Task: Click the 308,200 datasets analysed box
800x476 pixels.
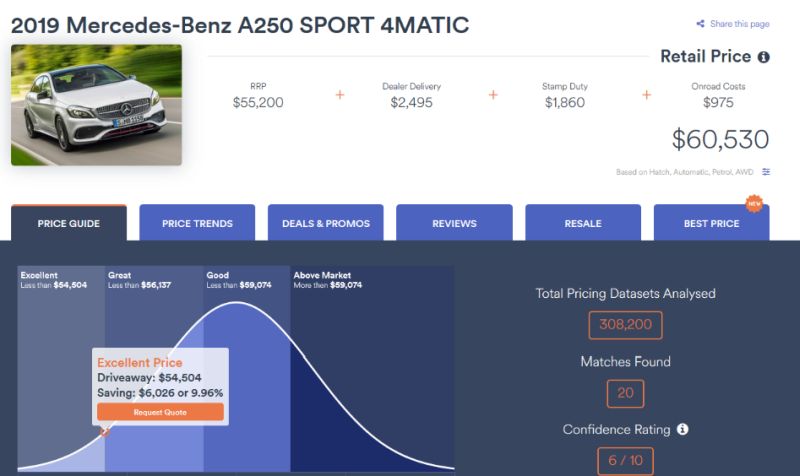Action: coord(626,324)
